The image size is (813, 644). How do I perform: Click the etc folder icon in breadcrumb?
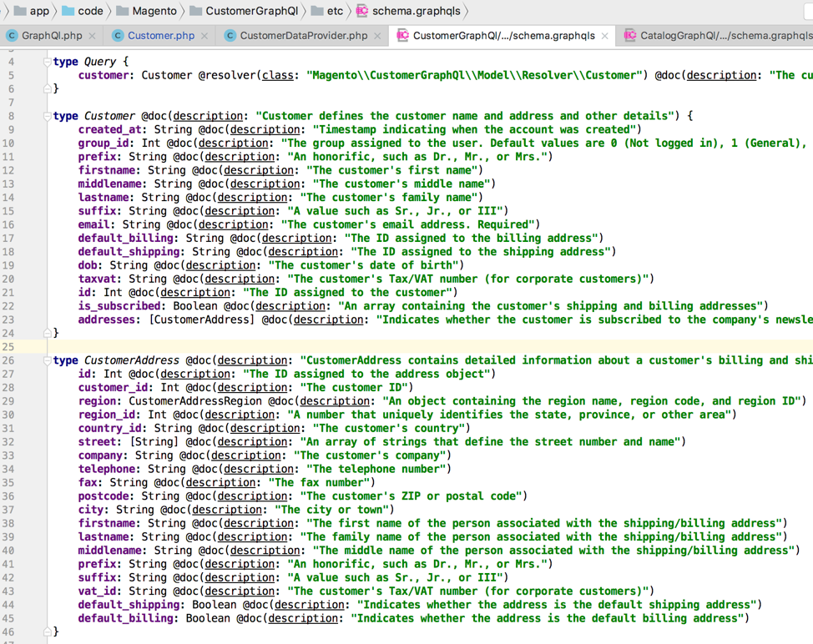(317, 11)
